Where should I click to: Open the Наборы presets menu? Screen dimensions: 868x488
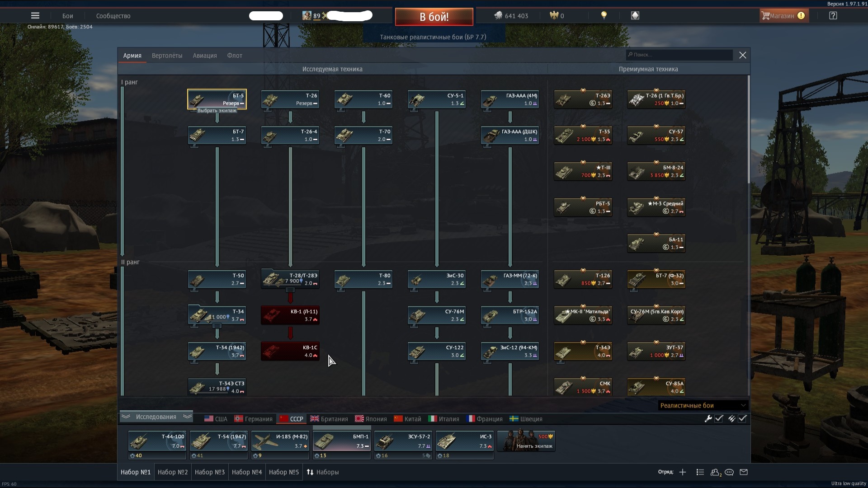point(323,472)
